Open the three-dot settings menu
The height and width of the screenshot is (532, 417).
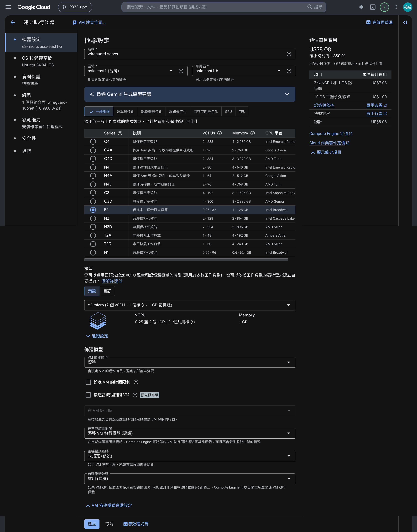[396, 7]
